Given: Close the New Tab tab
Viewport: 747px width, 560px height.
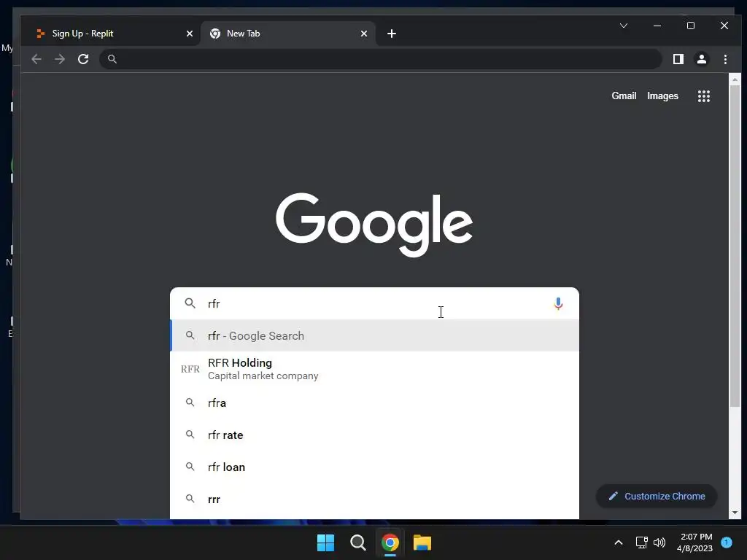Looking at the screenshot, I should click(364, 34).
